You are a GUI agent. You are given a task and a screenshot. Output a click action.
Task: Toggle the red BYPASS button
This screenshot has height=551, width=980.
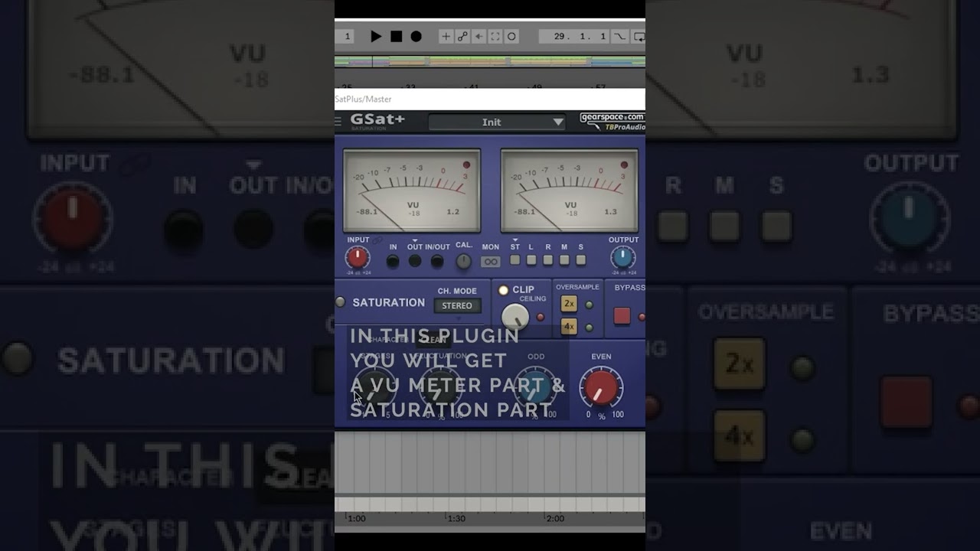(x=622, y=316)
